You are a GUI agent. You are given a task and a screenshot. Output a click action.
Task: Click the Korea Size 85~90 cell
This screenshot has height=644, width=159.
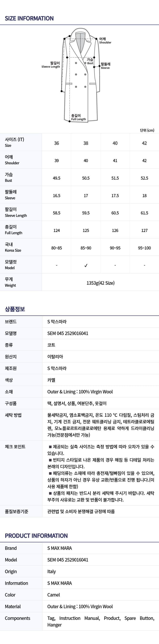tap(86, 248)
